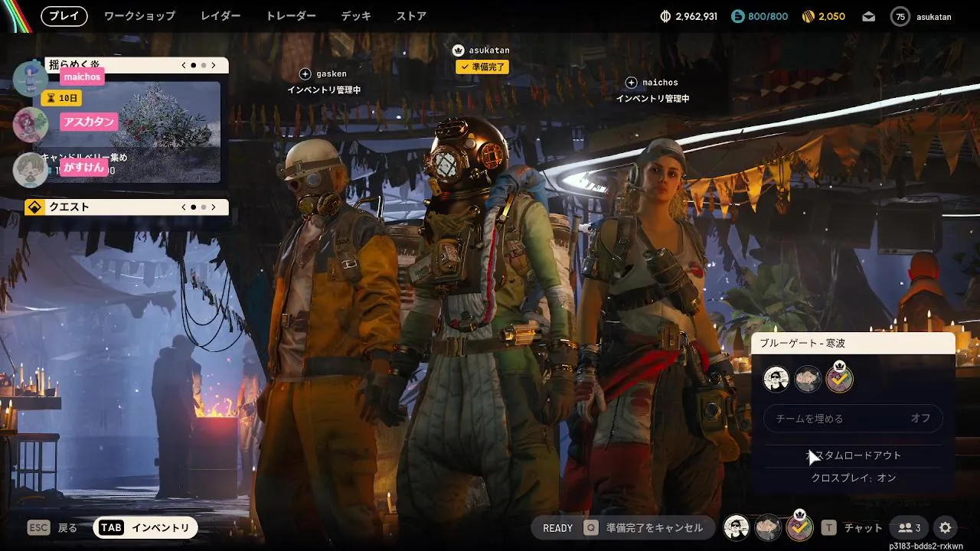Switch to the ワークショップ tab
The height and width of the screenshot is (551, 980).
point(139,16)
